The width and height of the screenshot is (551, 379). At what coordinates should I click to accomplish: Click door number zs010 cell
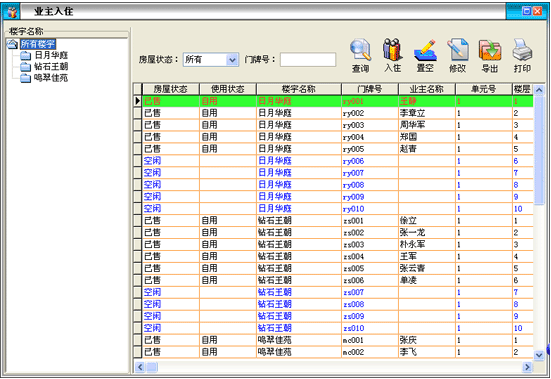point(370,328)
